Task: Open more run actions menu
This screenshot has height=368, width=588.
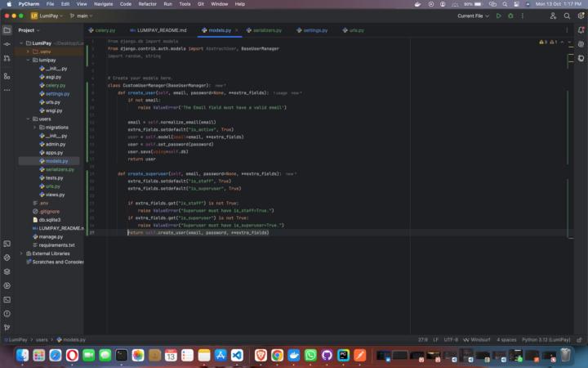Action: coord(523,16)
